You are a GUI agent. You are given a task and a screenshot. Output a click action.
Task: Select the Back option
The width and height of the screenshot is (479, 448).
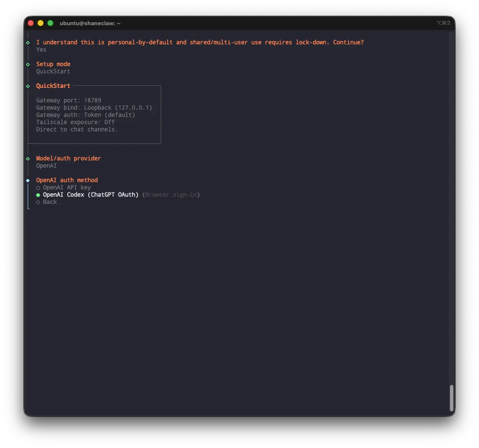[x=46, y=202]
